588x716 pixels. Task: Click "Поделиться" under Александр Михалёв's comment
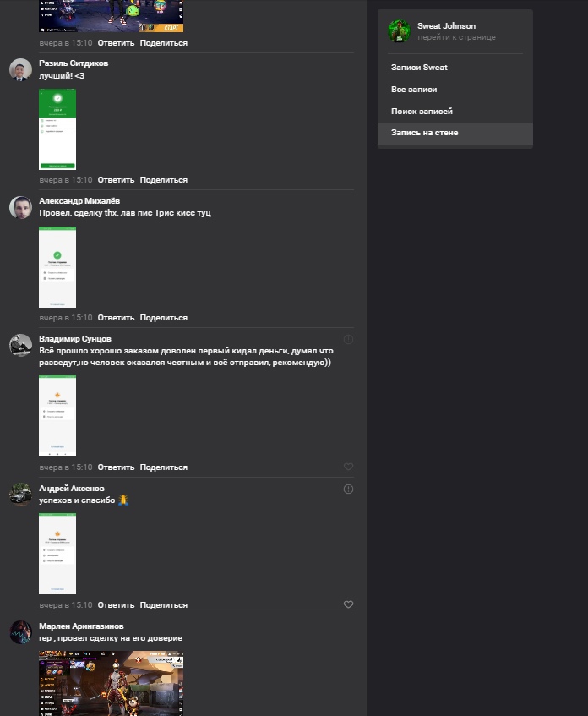pos(164,318)
